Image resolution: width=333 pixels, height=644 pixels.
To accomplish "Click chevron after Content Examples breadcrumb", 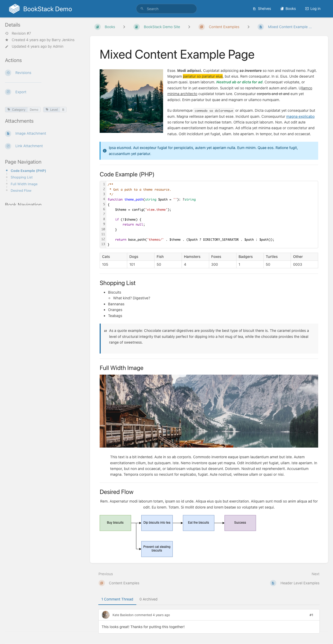I will click(x=248, y=27).
